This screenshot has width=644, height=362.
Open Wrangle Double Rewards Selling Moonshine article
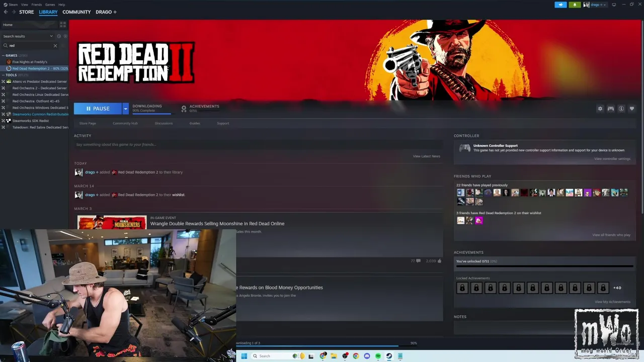pyautogui.click(x=217, y=224)
